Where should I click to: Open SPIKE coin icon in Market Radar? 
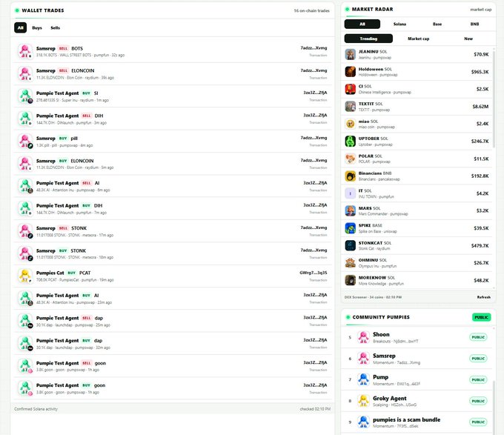pyautogui.click(x=351, y=228)
